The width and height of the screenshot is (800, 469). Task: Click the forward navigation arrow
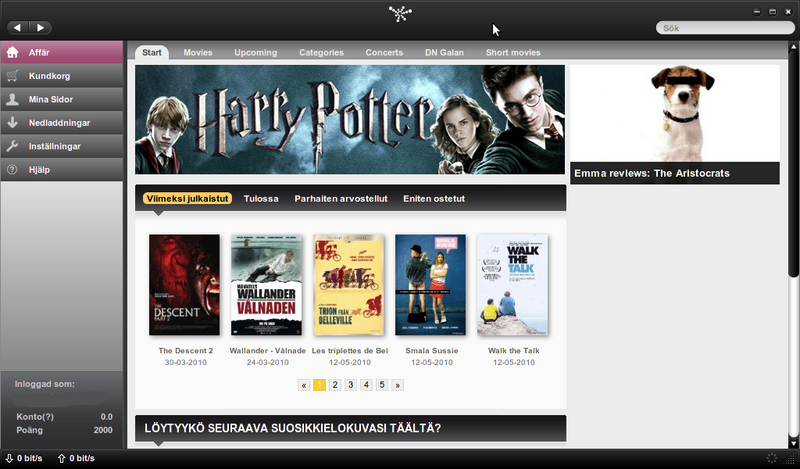[40, 28]
